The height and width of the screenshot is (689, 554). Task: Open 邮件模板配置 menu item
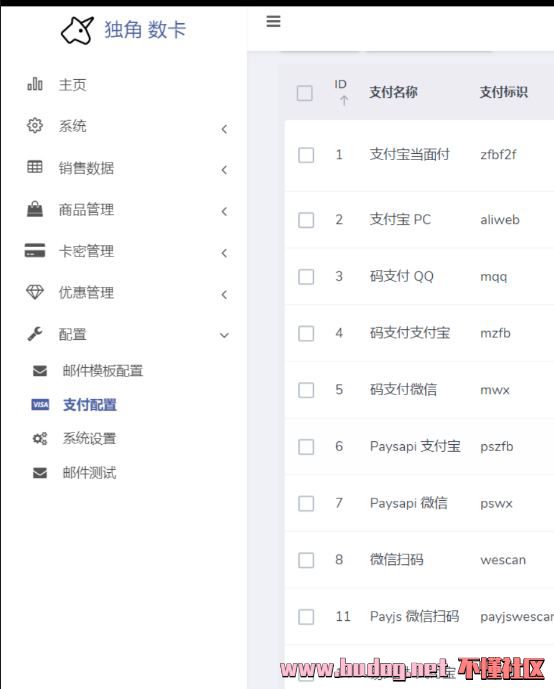click(103, 371)
